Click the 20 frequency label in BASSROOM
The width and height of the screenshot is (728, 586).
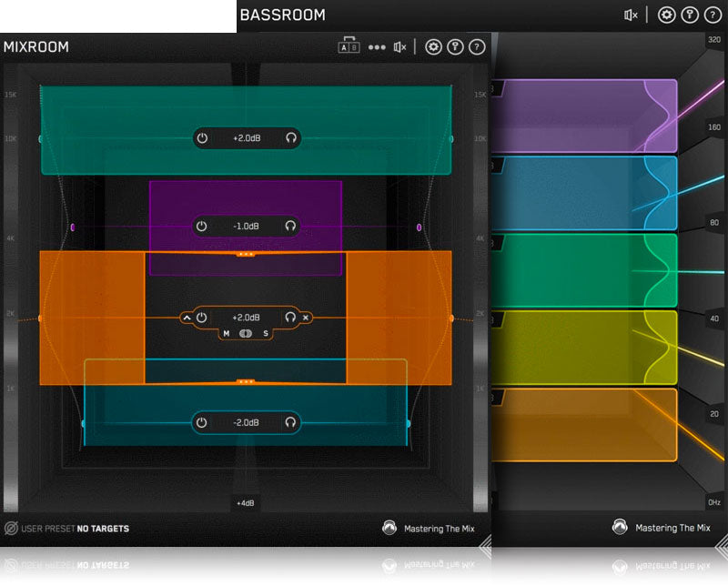point(714,414)
